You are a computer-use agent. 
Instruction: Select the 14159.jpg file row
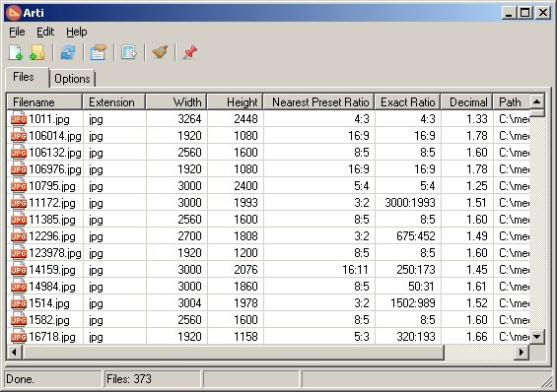268,270
